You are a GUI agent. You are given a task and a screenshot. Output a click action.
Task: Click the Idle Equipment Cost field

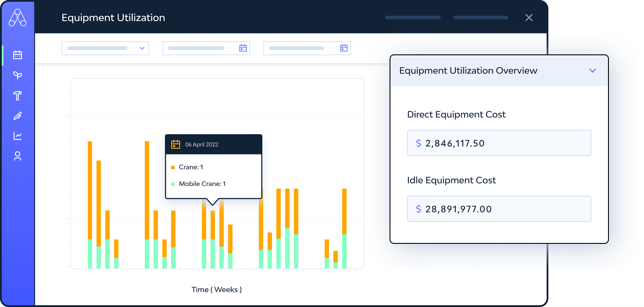point(499,209)
